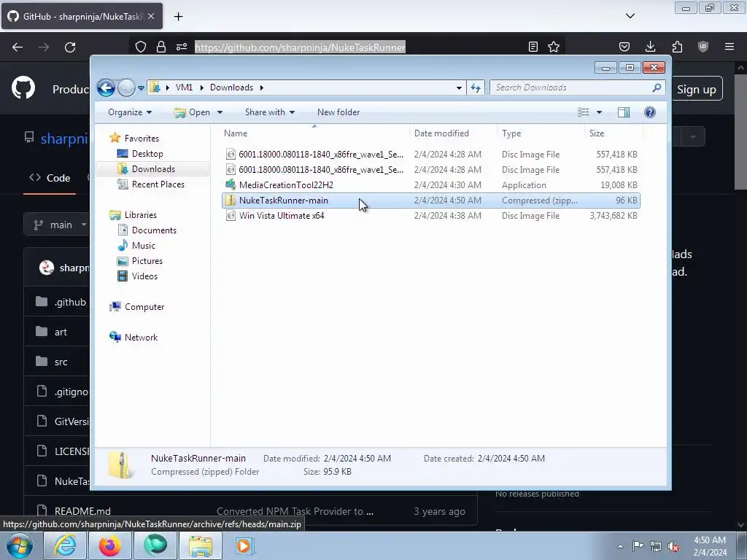The height and width of the screenshot is (560, 747).
Task: Select MediaCreationTool22H2 application file
Action: 430,184
